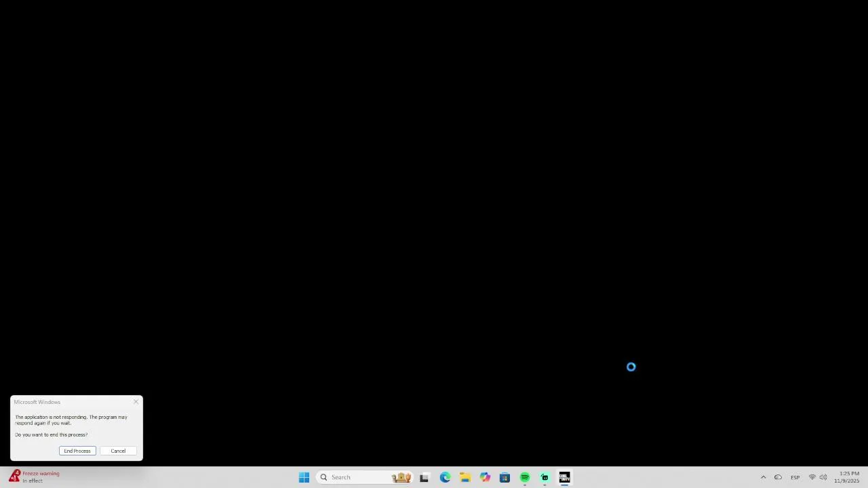Cancel the not-responding dialog
868x488 pixels.
[118, 451]
